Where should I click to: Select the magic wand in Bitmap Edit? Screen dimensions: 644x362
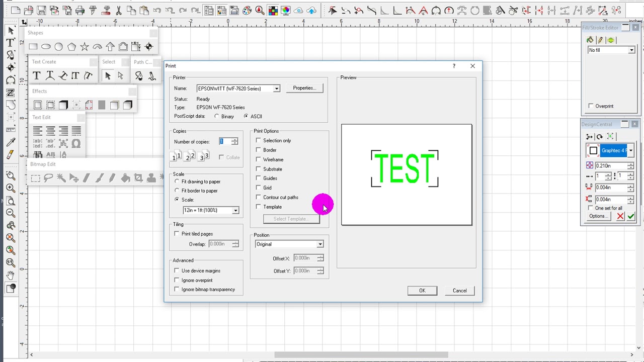click(61, 178)
